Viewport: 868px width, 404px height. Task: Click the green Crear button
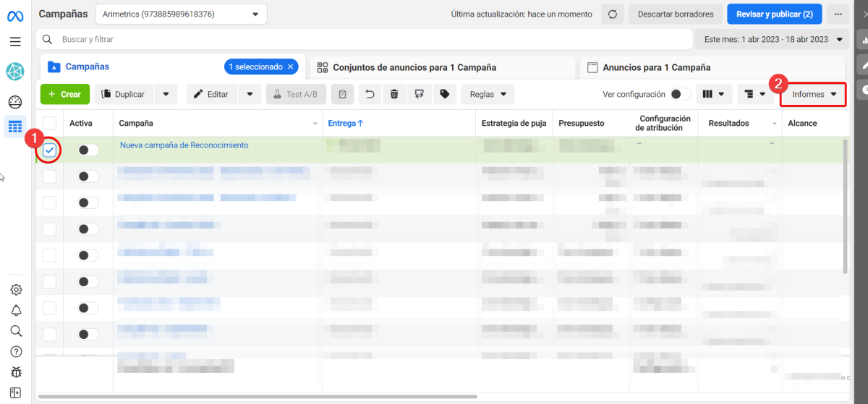[x=65, y=94]
